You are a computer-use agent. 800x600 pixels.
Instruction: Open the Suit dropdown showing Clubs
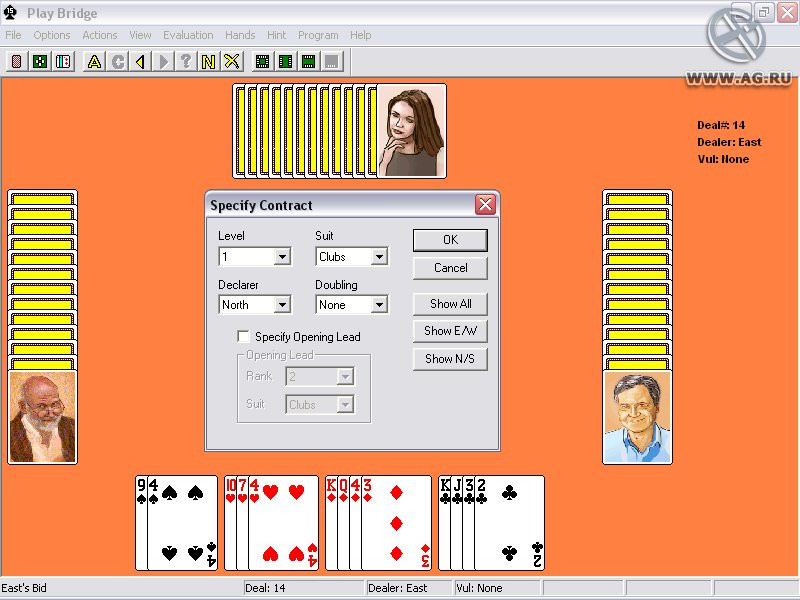coord(379,257)
